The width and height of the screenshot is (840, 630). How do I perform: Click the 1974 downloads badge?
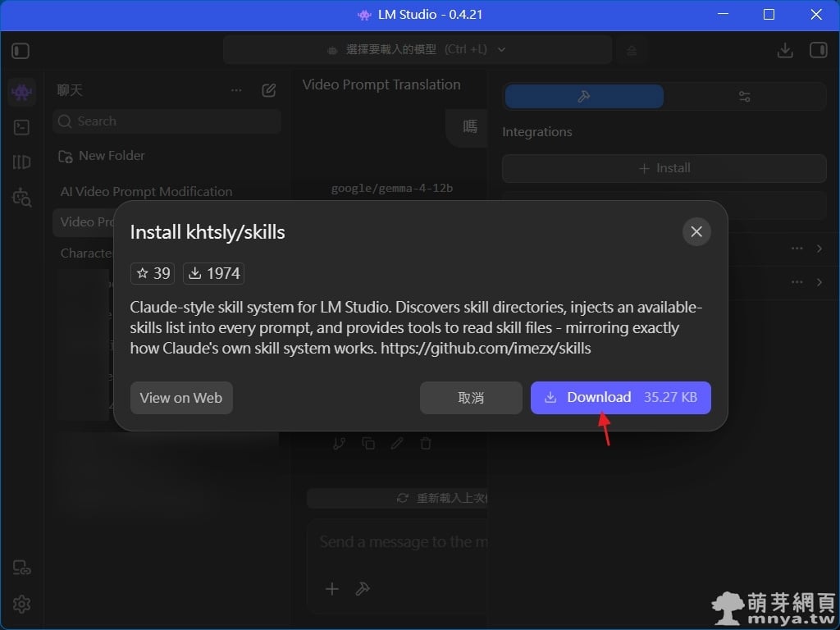[x=214, y=273]
